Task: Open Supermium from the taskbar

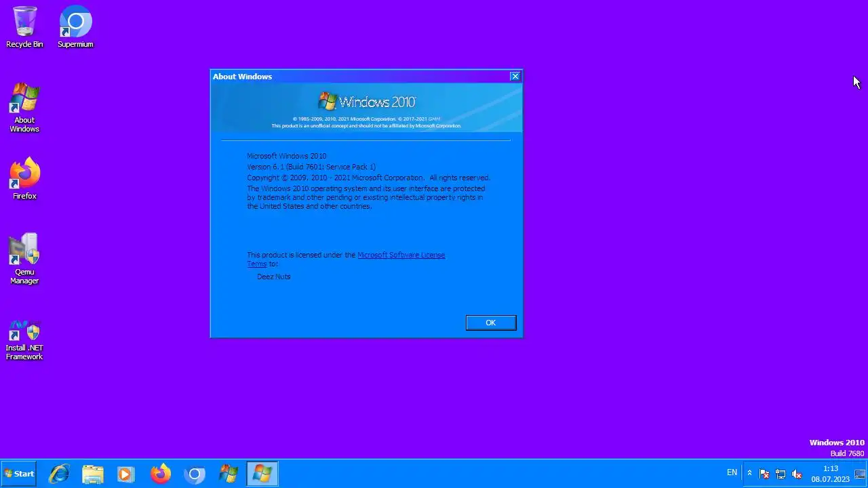Action: 195,474
